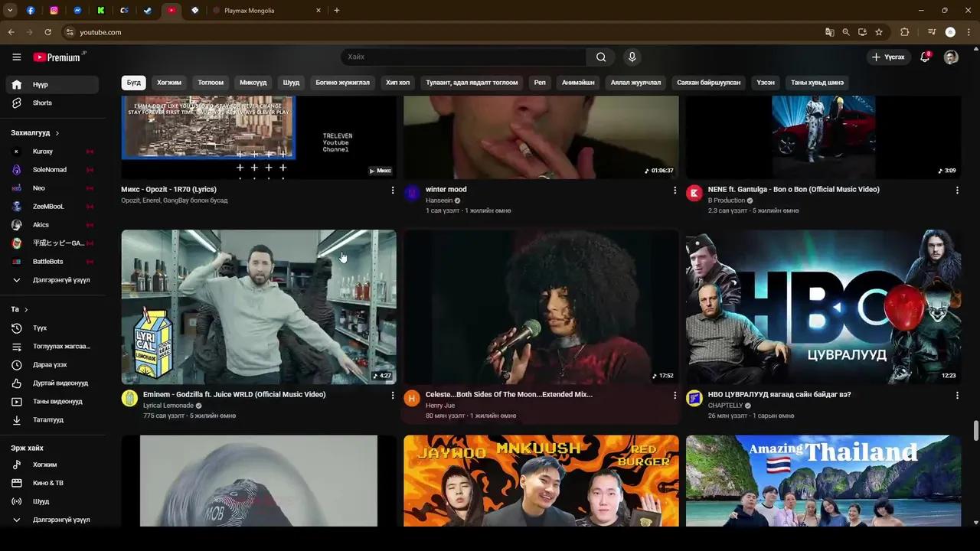Screen dimensions: 980x551
Task: Open Celeste Both Sides Of The Moon title
Action: click(509, 395)
